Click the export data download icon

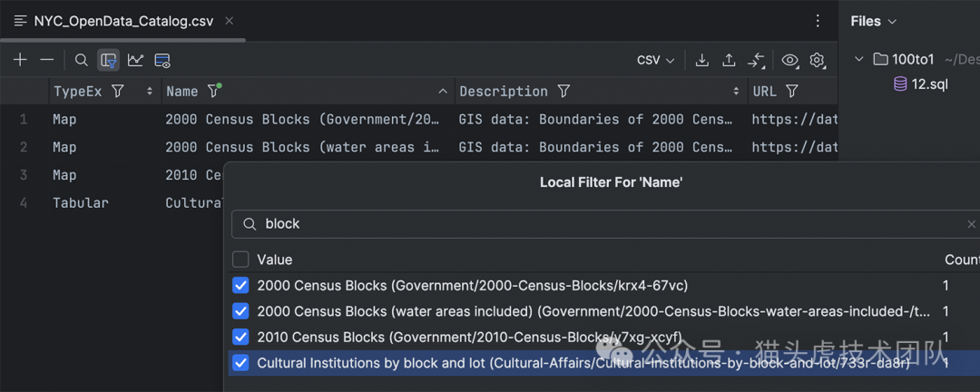[701, 60]
